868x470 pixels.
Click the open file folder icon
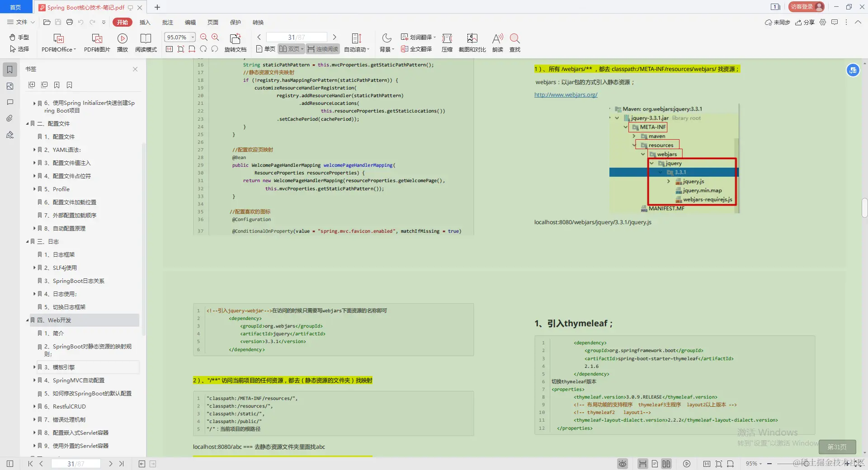pyautogui.click(x=47, y=22)
